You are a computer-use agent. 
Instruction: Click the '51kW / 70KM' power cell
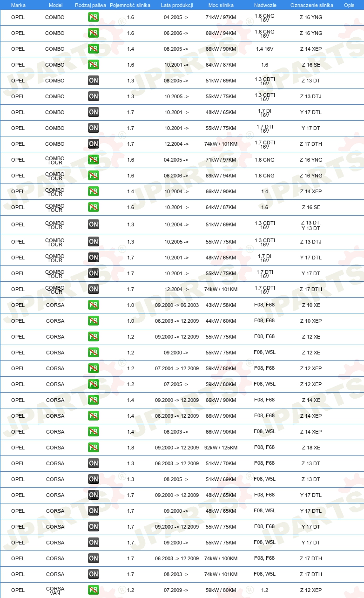click(x=221, y=463)
